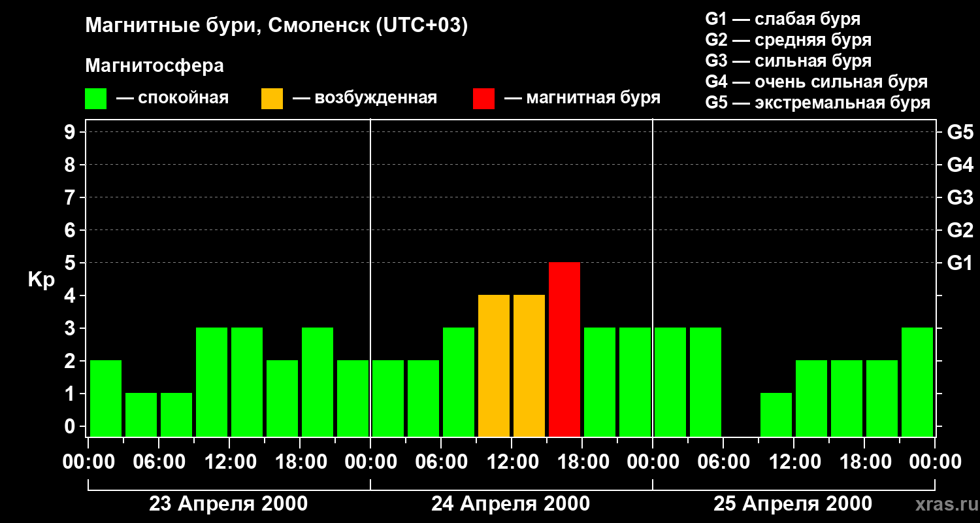Select the red Kp 5 storm bar

click(x=564, y=349)
